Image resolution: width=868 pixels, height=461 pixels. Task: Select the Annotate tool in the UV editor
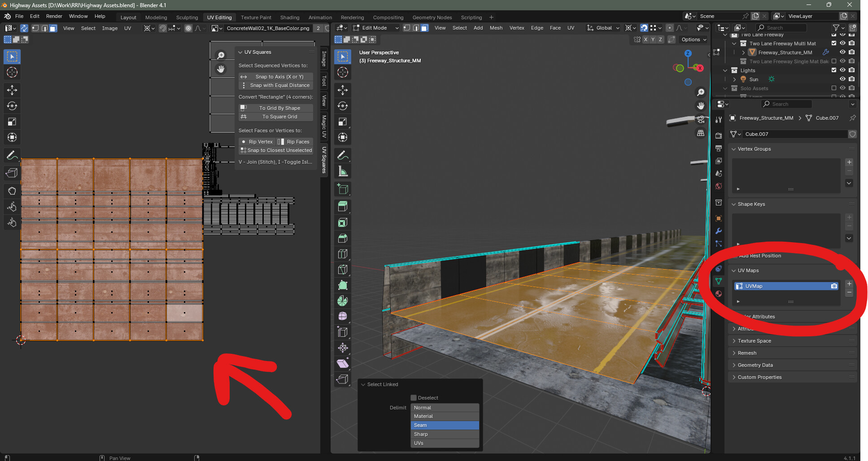click(12, 156)
